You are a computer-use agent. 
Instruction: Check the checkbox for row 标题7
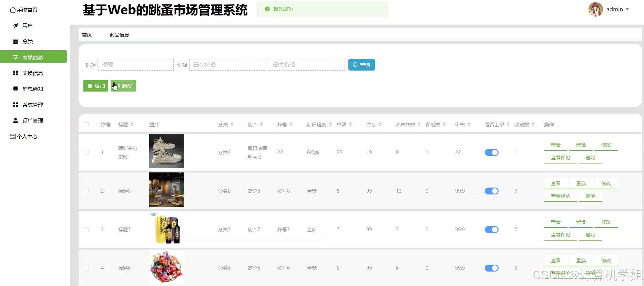(86, 230)
